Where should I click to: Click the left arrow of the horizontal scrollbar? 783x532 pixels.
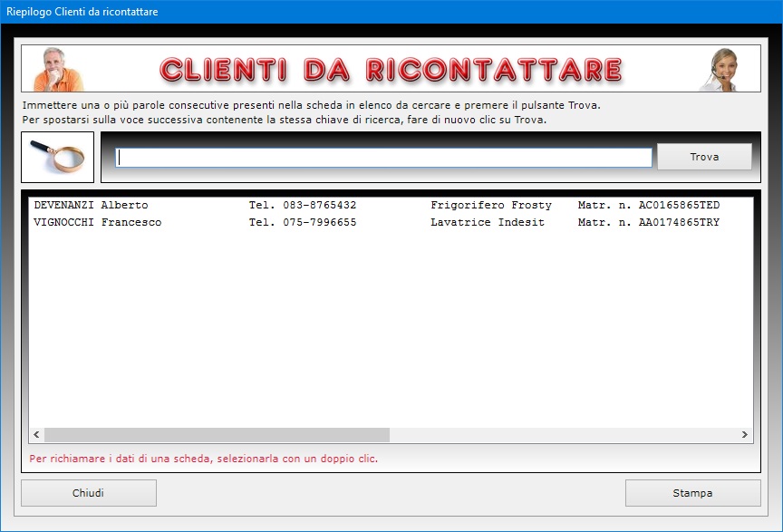point(36,435)
